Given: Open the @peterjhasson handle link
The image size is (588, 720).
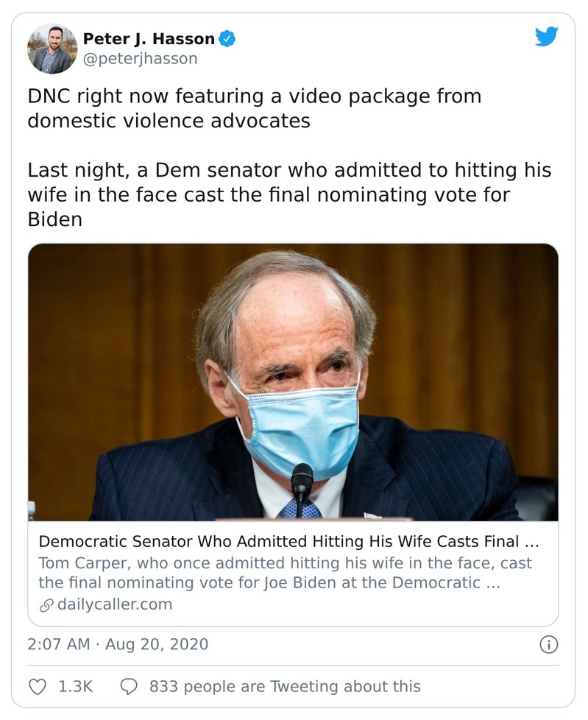Looking at the screenshot, I should coord(140,59).
